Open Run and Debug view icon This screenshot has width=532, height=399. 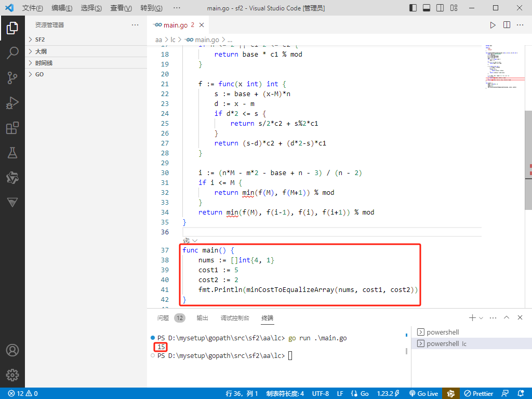pyautogui.click(x=12, y=103)
